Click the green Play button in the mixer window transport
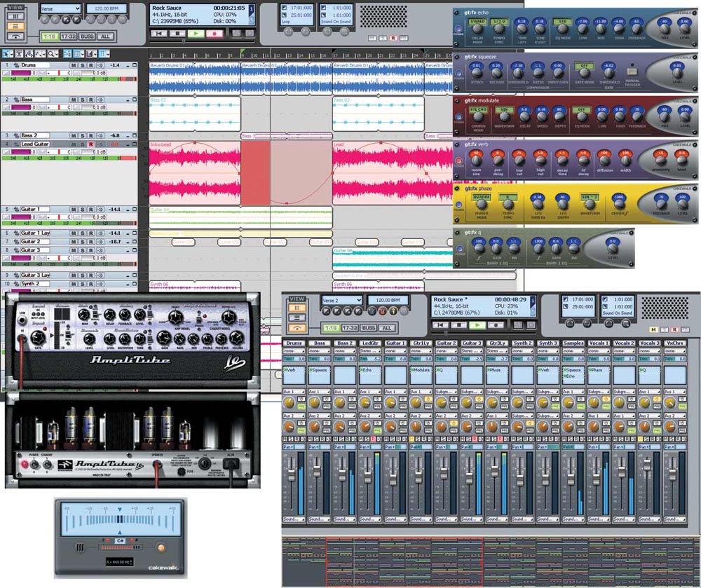 [477, 324]
